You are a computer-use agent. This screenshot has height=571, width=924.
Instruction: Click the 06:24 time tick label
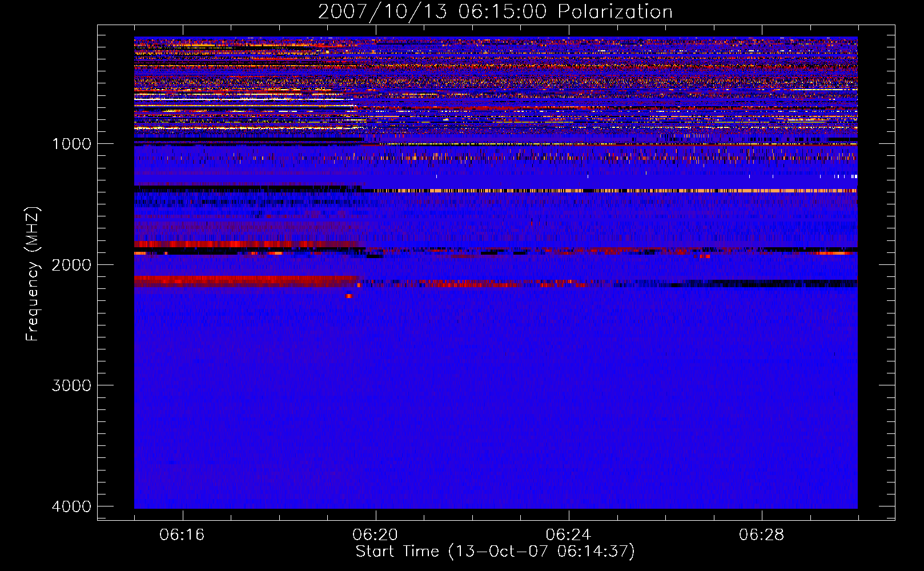[568, 534]
